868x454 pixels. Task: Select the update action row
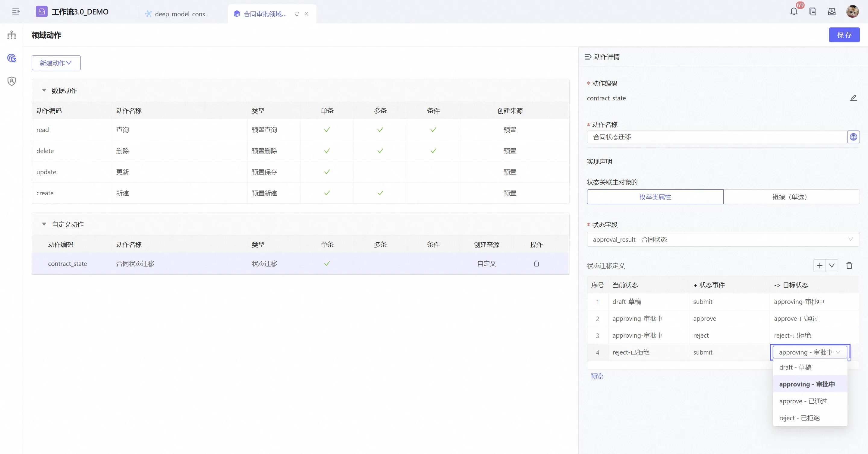pos(300,172)
